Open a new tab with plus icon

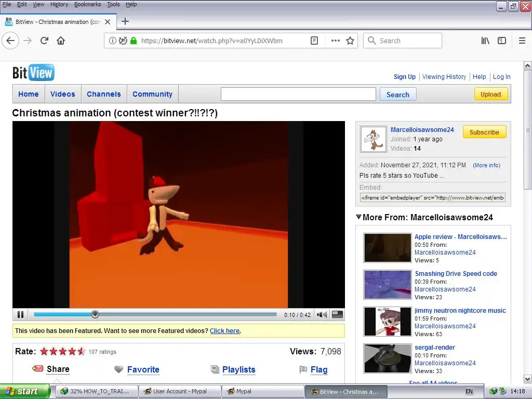[x=125, y=21]
